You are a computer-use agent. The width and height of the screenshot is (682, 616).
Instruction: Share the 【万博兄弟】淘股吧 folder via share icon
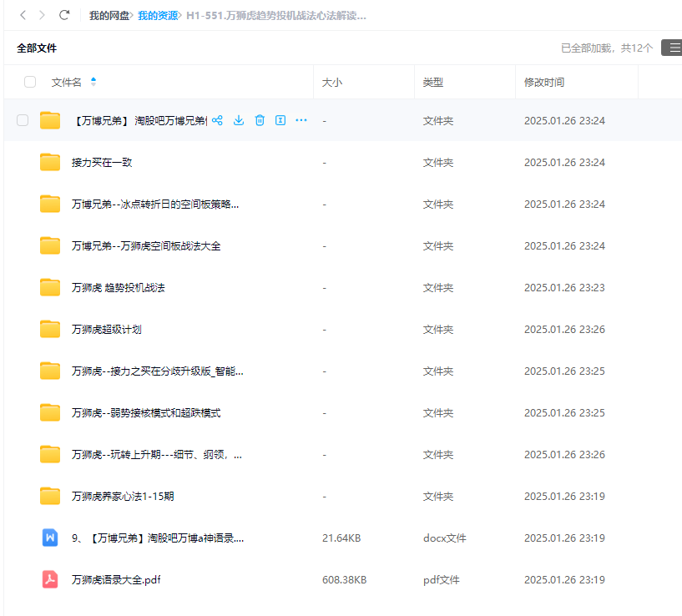(217, 120)
